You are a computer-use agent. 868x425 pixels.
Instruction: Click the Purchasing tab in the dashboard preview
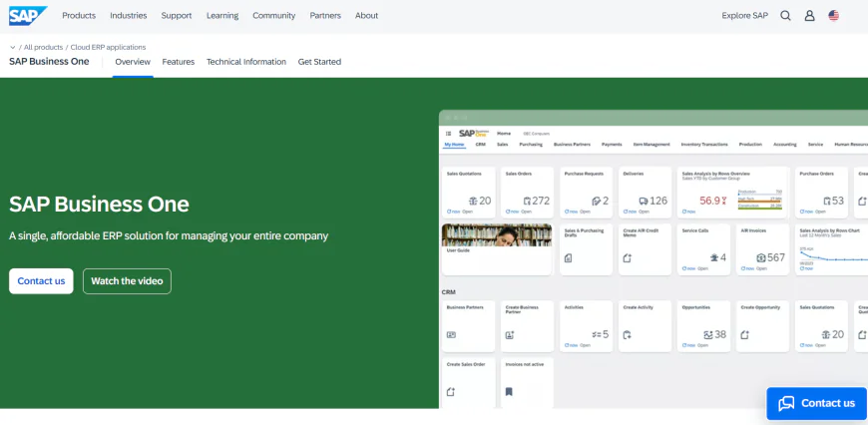tap(531, 145)
